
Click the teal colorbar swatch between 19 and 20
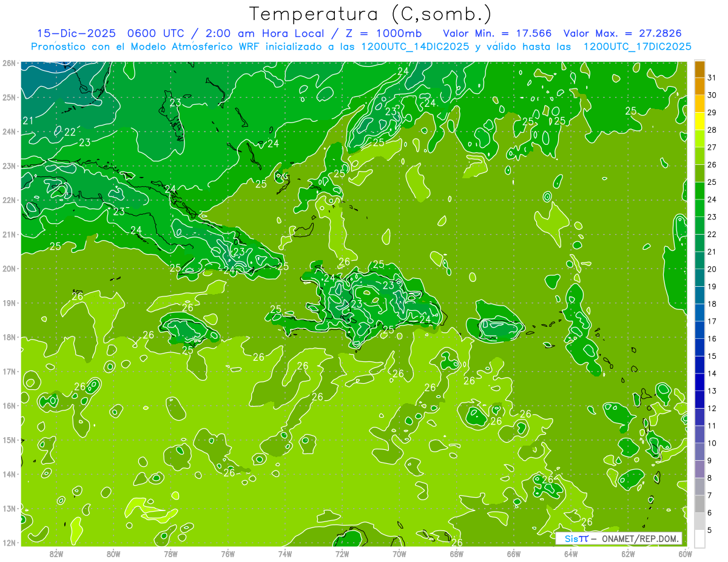[699, 278]
